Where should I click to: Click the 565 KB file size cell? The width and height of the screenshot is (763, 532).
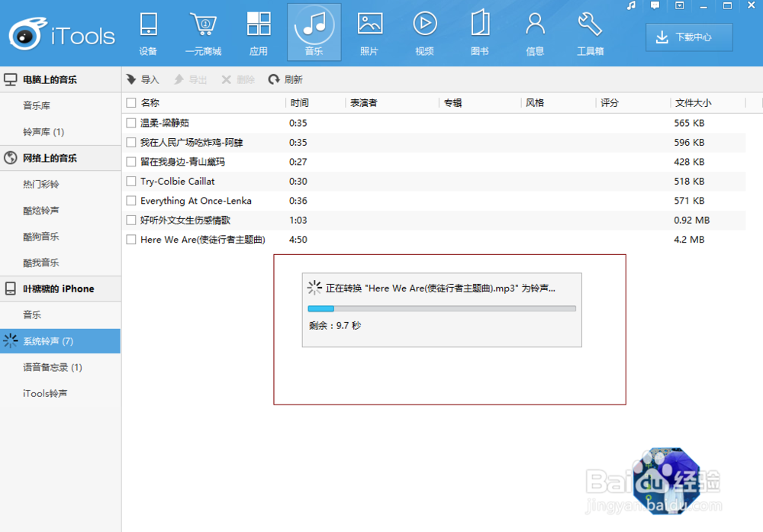coord(689,123)
